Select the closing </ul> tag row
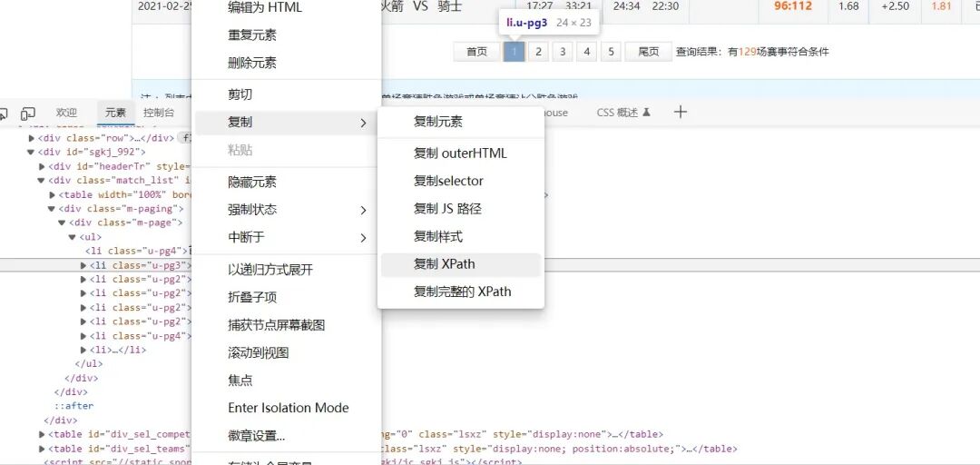980x465 pixels. point(89,363)
